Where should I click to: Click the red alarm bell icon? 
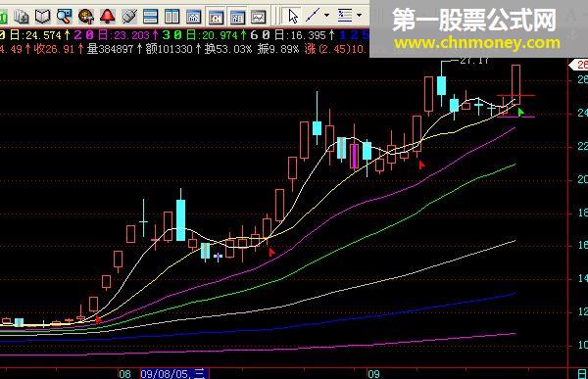108,17
